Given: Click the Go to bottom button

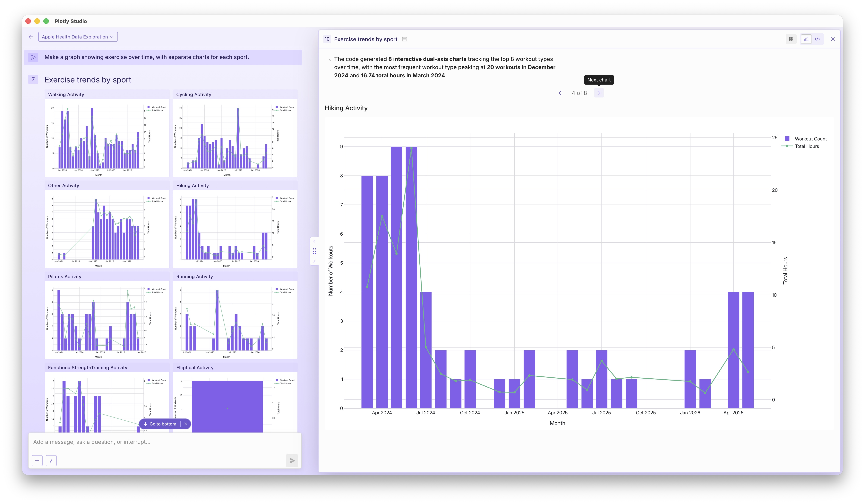Looking at the screenshot, I should tap(160, 424).
